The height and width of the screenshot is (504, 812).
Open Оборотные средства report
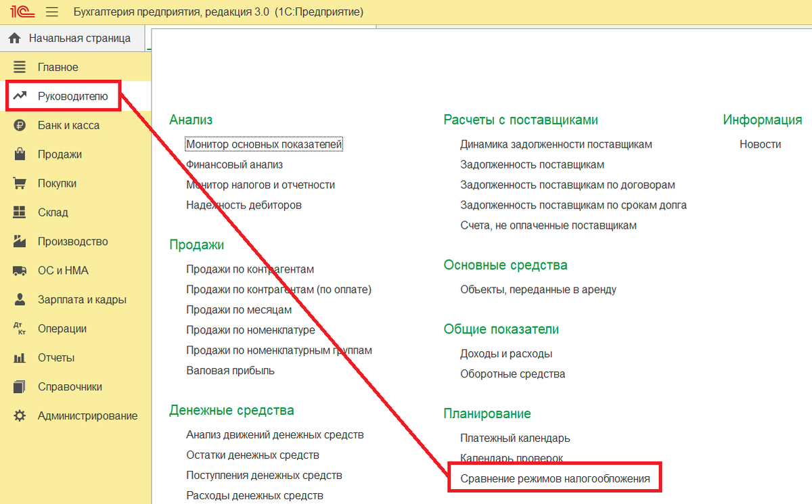(512, 374)
